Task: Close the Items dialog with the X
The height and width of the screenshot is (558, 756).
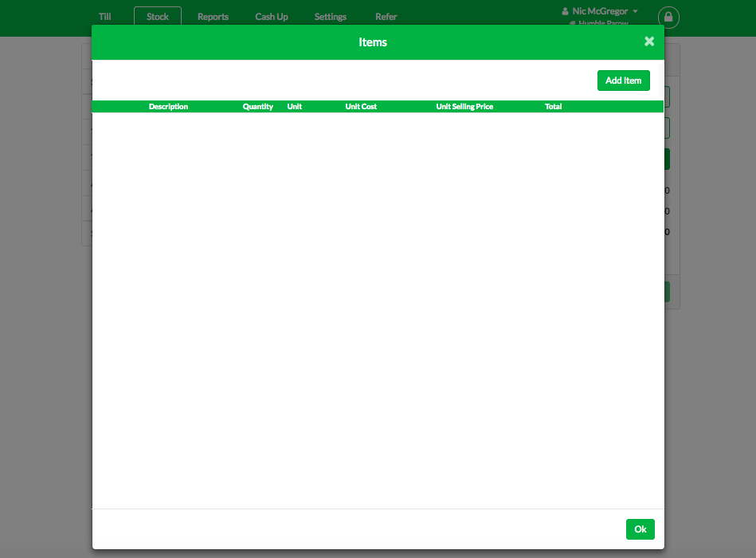Action: pyautogui.click(x=649, y=41)
